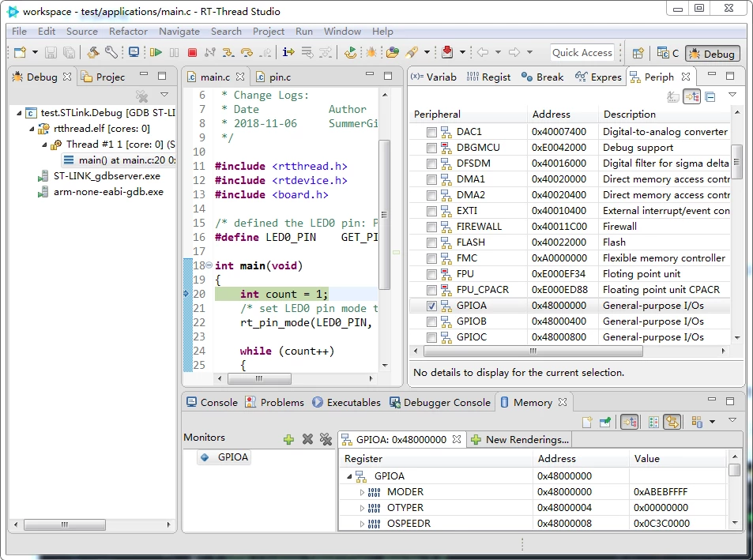Click the Save toolbar icon
753x560 pixels.
(51, 52)
